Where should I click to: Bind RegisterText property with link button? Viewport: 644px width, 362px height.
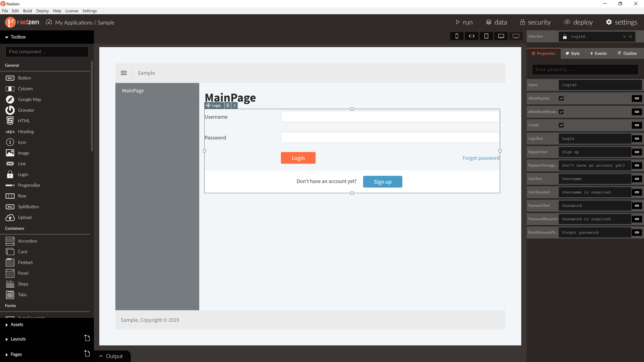[x=637, y=152]
